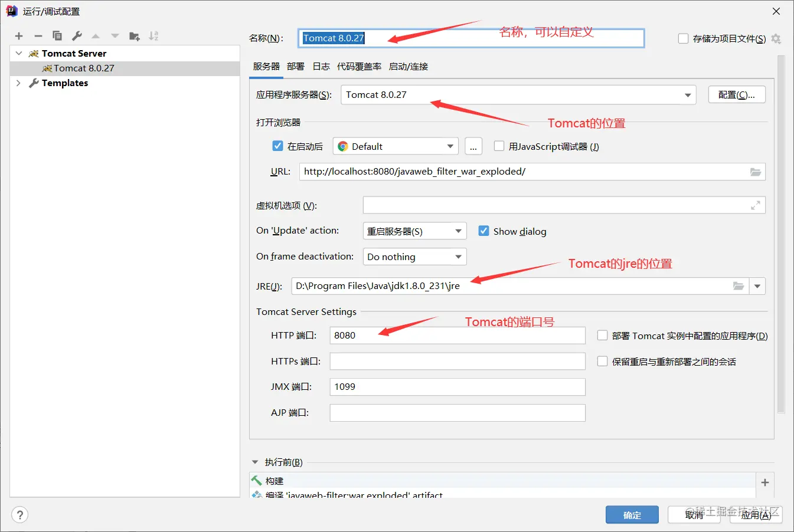The width and height of the screenshot is (794, 532).
Task: Click the vertical scrollbar of settings panel
Action: (x=781, y=235)
